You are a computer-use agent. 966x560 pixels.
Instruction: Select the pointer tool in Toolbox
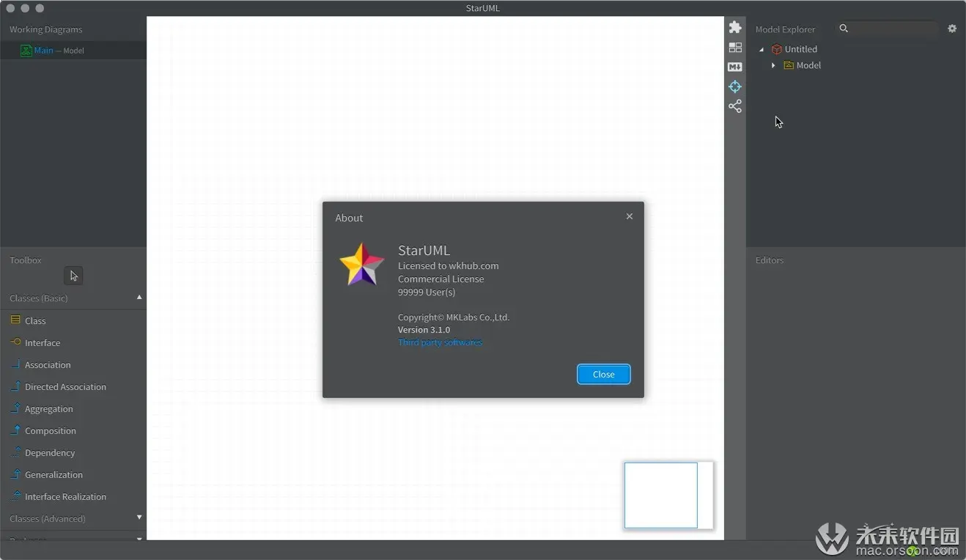[x=73, y=276]
